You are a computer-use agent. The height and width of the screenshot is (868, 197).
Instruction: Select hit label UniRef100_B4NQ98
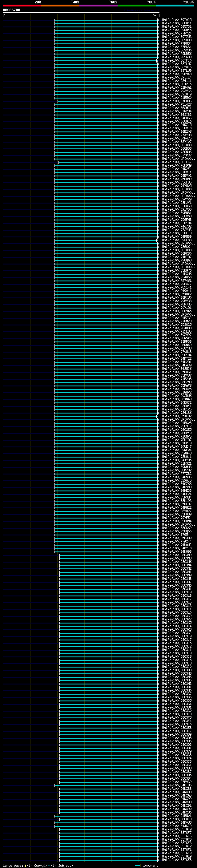click(x=176, y=551)
